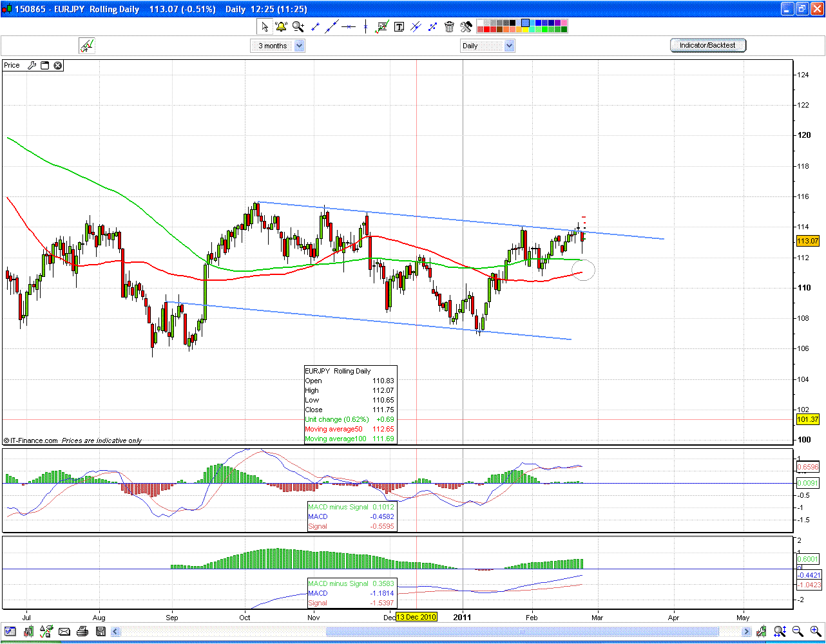
Task: Click the horizontal timeline scrollbar track
Action: (430, 631)
